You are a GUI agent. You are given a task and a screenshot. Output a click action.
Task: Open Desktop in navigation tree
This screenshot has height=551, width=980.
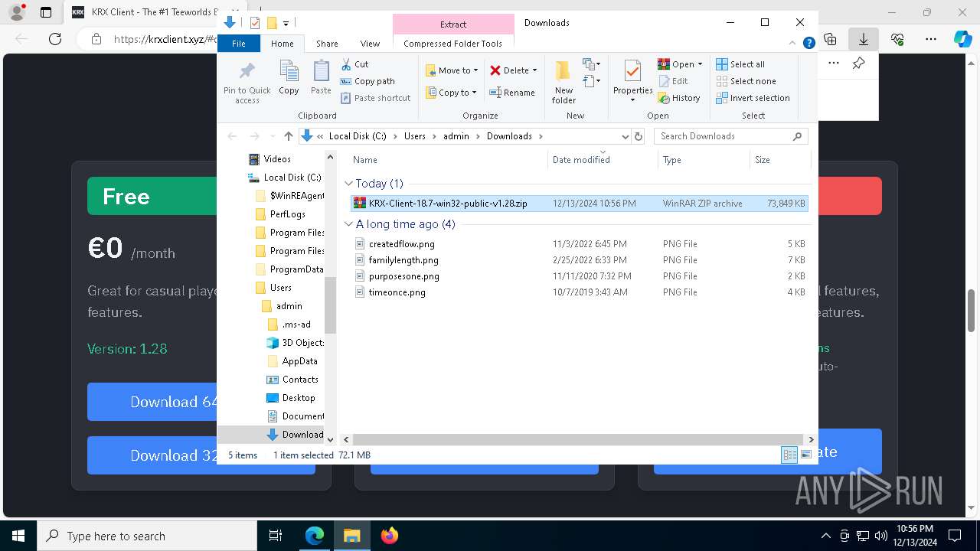(x=291, y=398)
